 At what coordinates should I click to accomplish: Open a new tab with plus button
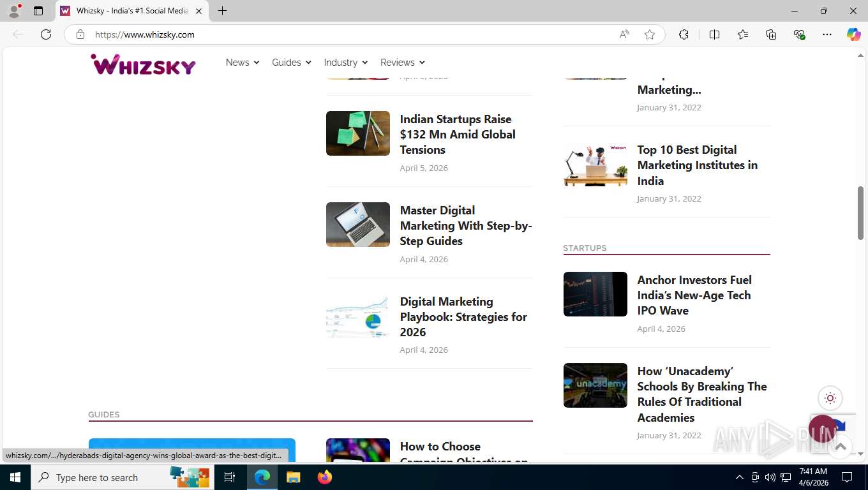(222, 11)
